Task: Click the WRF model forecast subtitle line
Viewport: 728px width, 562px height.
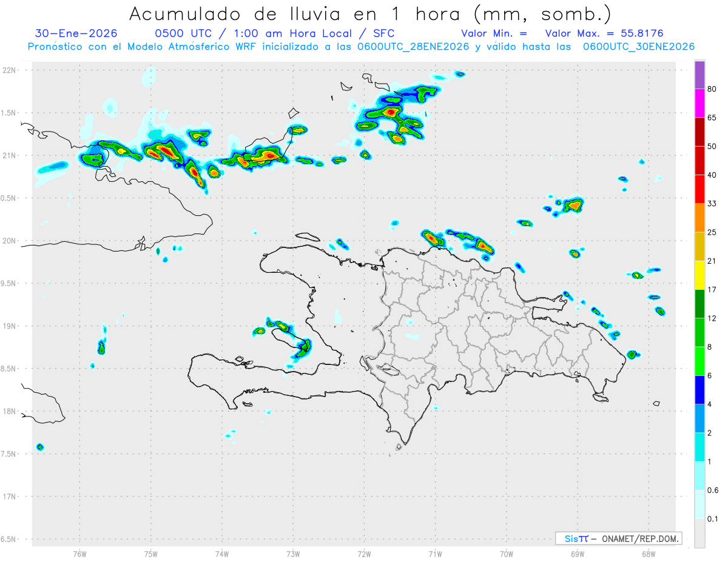Action: 362,47
